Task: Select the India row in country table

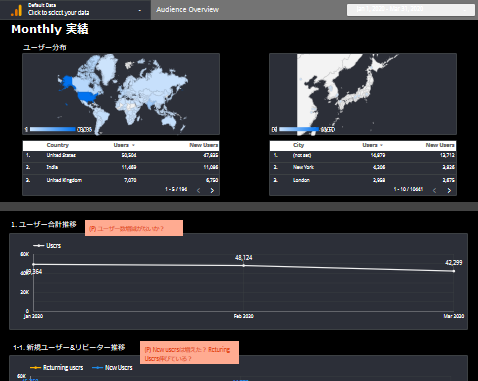Action: tap(121, 167)
